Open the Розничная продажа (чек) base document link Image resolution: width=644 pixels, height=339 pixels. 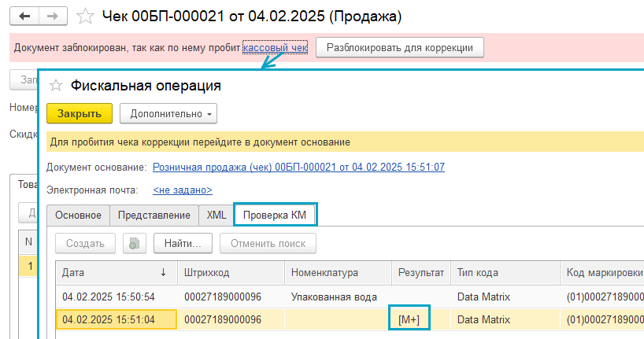pos(298,167)
